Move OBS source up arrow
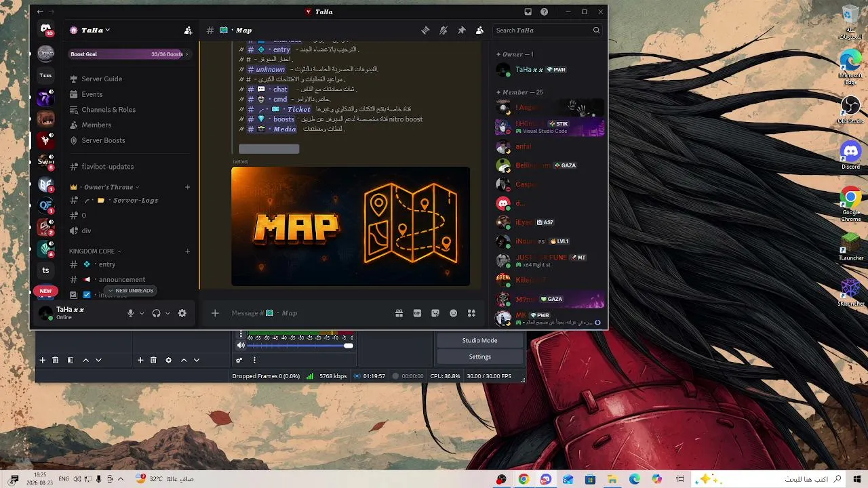This screenshot has width=868, height=488. pyautogui.click(x=183, y=361)
